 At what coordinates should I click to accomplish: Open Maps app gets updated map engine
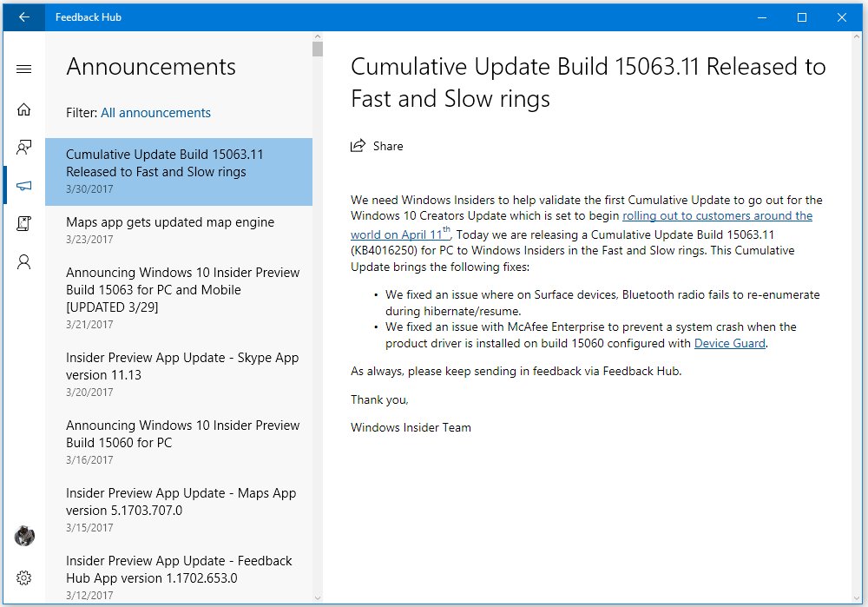tap(179, 230)
